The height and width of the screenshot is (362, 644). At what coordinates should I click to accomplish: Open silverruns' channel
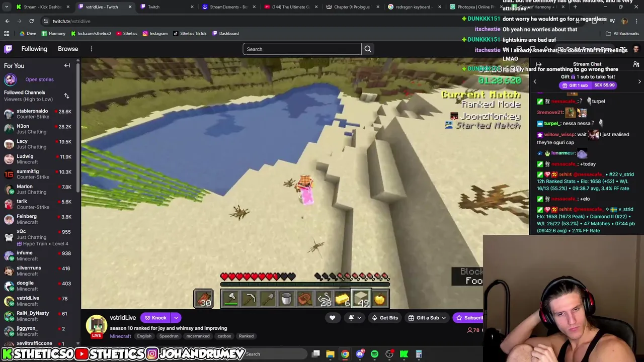coord(38,270)
